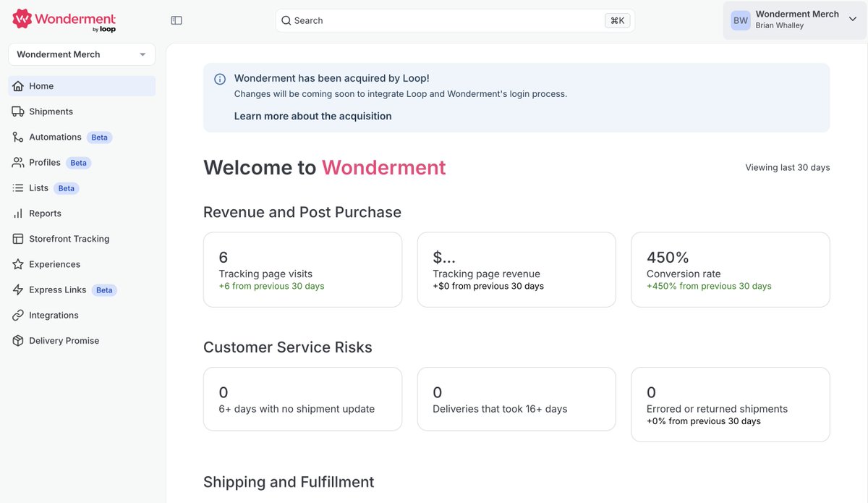Click the Beta badge next to Express Links
868x503 pixels.
pos(104,290)
